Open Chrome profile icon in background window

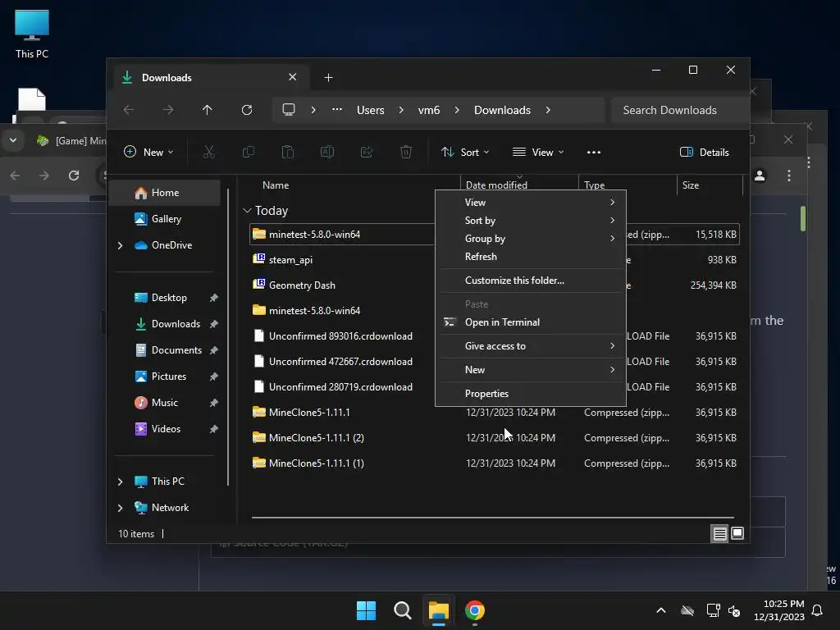coord(760,176)
